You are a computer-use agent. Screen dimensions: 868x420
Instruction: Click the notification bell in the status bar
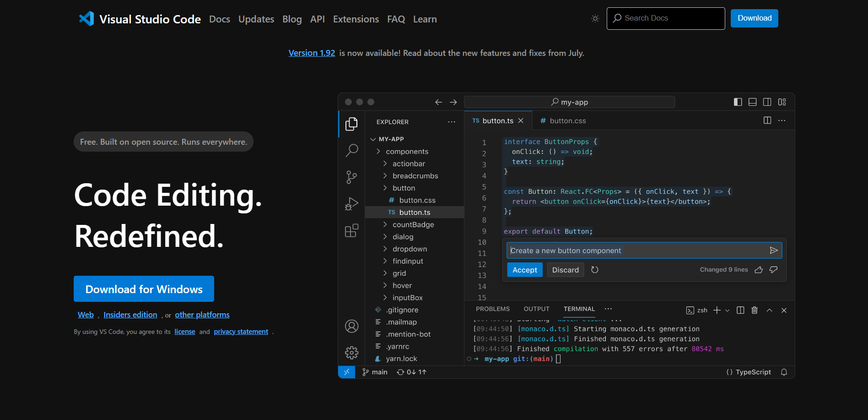[784, 372]
